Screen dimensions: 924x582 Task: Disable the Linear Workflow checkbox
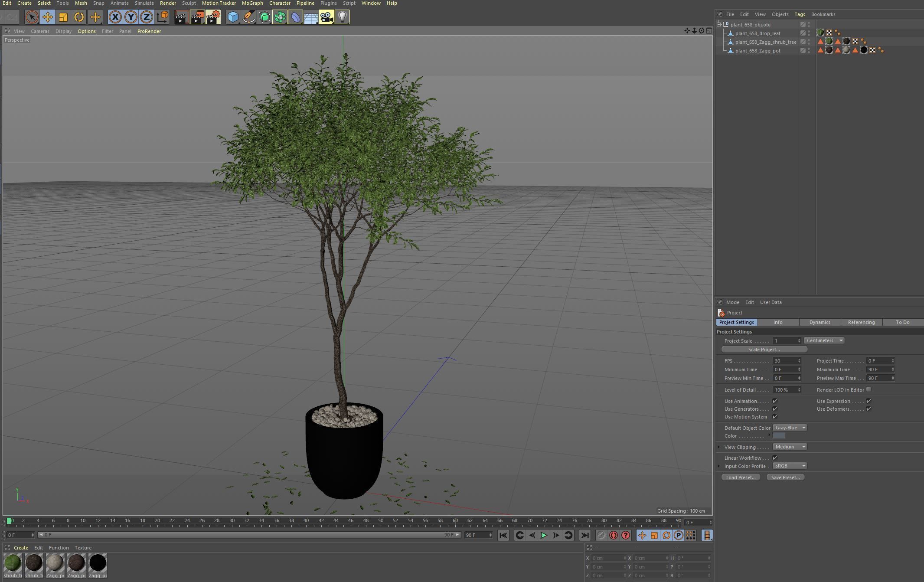[775, 458]
